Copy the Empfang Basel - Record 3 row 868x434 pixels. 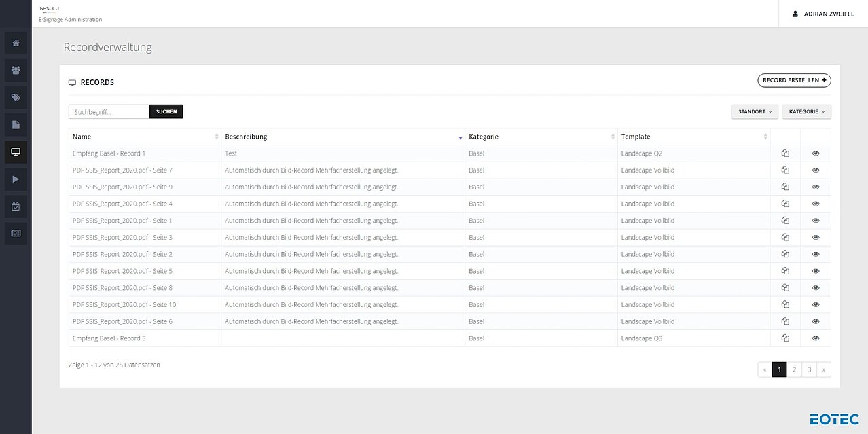(785, 338)
